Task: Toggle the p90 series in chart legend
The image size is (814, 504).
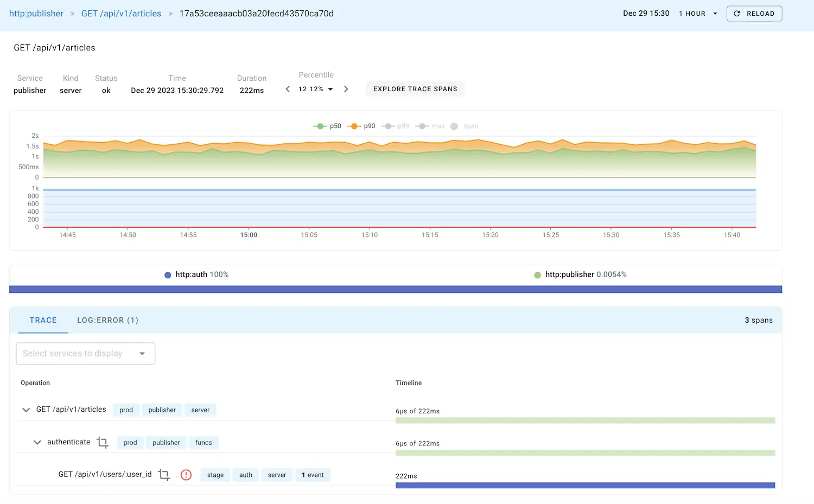Action: [362, 126]
